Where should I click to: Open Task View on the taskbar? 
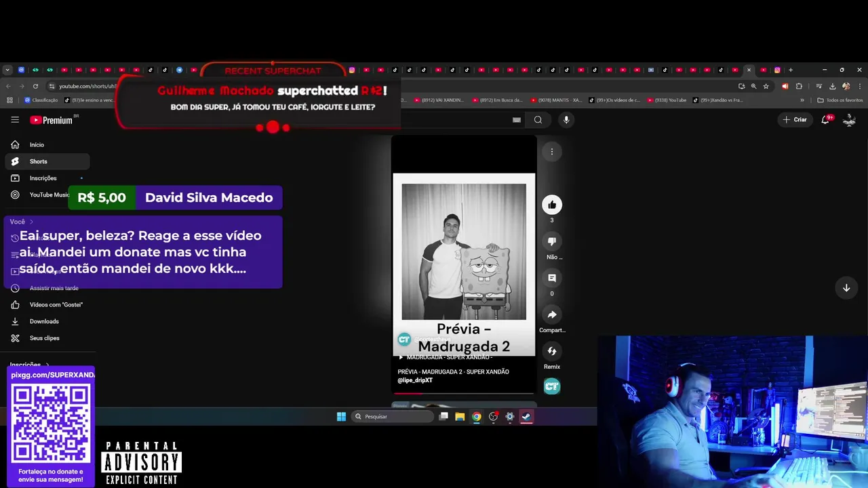click(443, 417)
